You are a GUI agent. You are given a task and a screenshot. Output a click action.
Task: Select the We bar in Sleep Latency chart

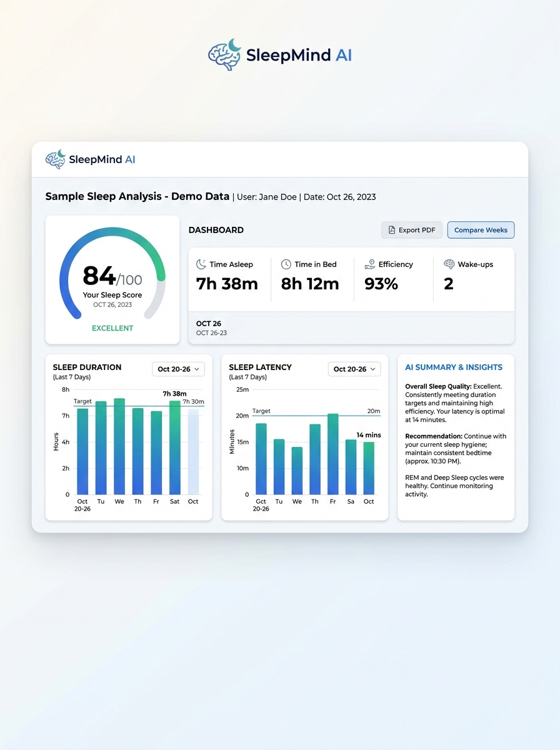click(297, 471)
